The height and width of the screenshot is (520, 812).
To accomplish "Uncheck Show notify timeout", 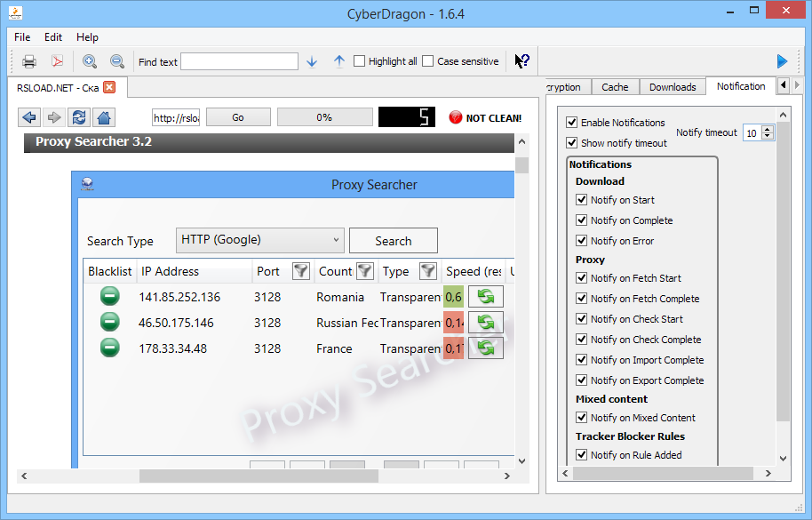I will click(572, 143).
